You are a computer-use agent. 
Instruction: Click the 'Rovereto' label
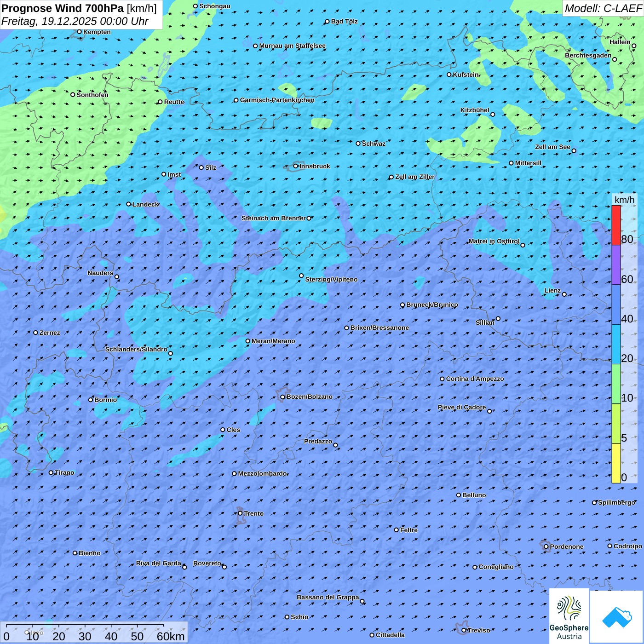coord(207,563)
